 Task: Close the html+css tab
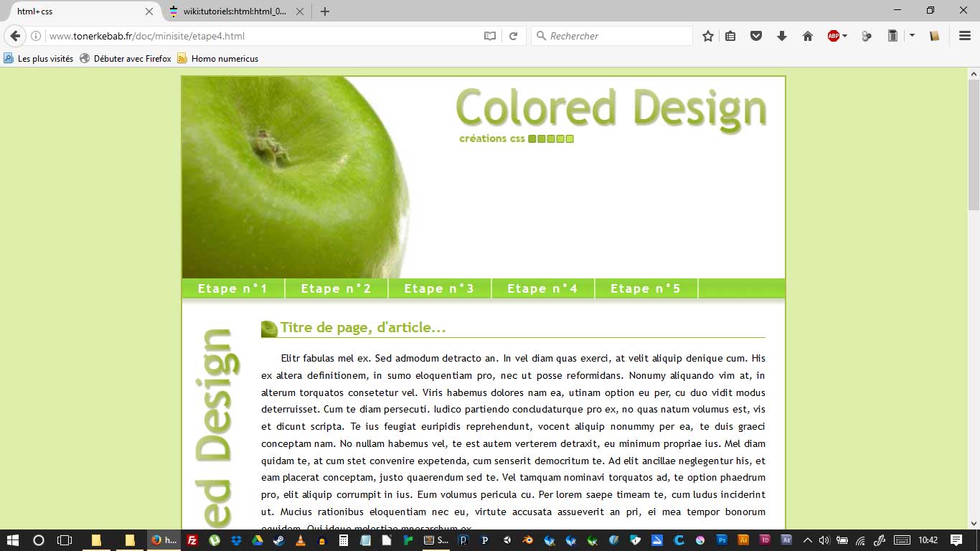[149, 11]
